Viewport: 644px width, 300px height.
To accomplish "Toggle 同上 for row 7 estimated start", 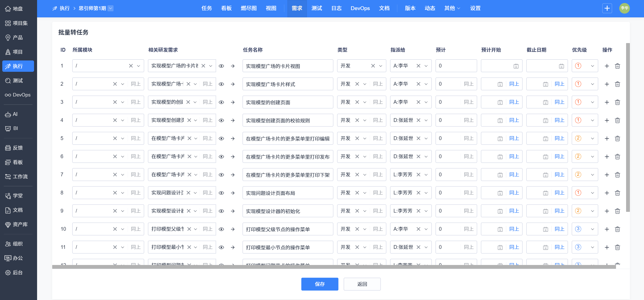I will click(514, 175).
